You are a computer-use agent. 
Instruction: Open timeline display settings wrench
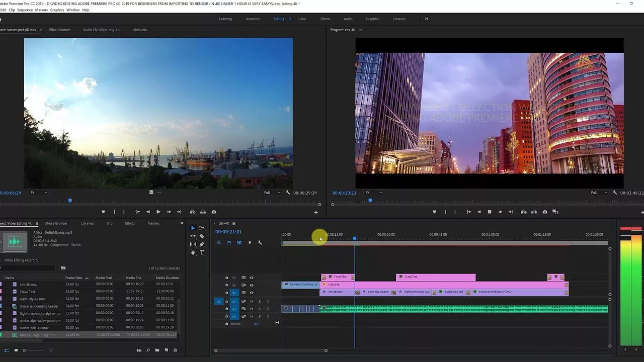pos(260,242)
